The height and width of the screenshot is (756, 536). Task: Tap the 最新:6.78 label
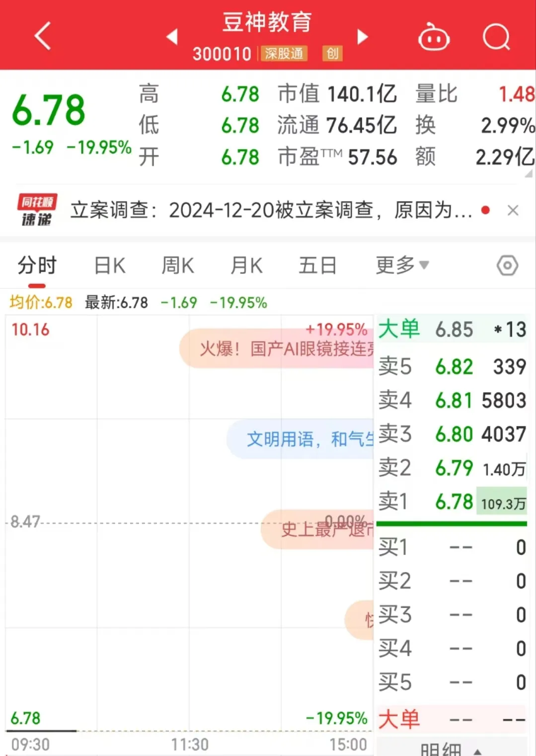tap(116, 302)
